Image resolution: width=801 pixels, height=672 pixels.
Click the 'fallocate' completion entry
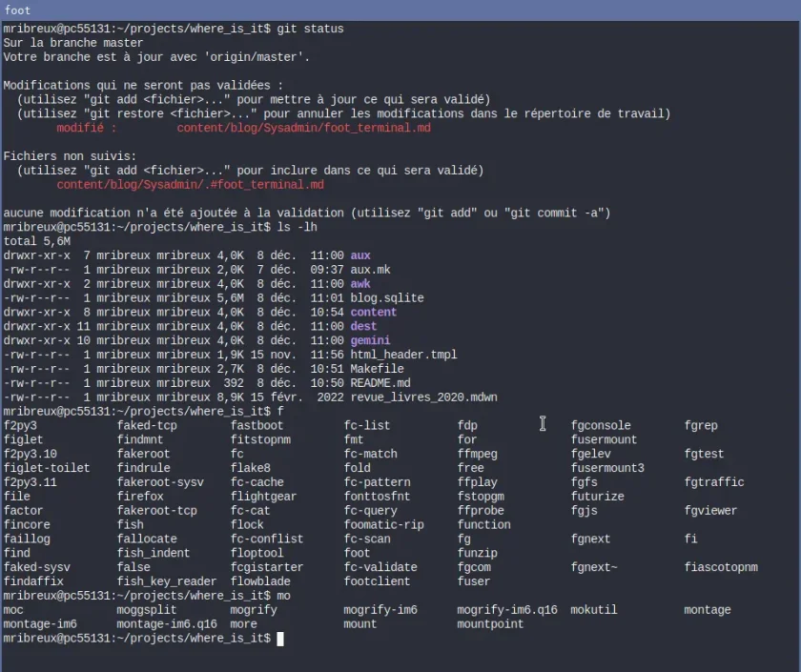point(147,540)
